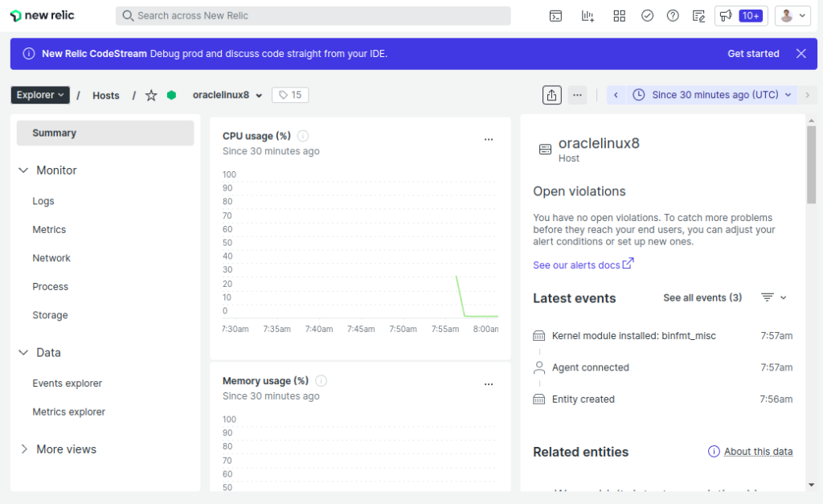Open Memory usage chart options ellipsis

(x=489, y=384)
